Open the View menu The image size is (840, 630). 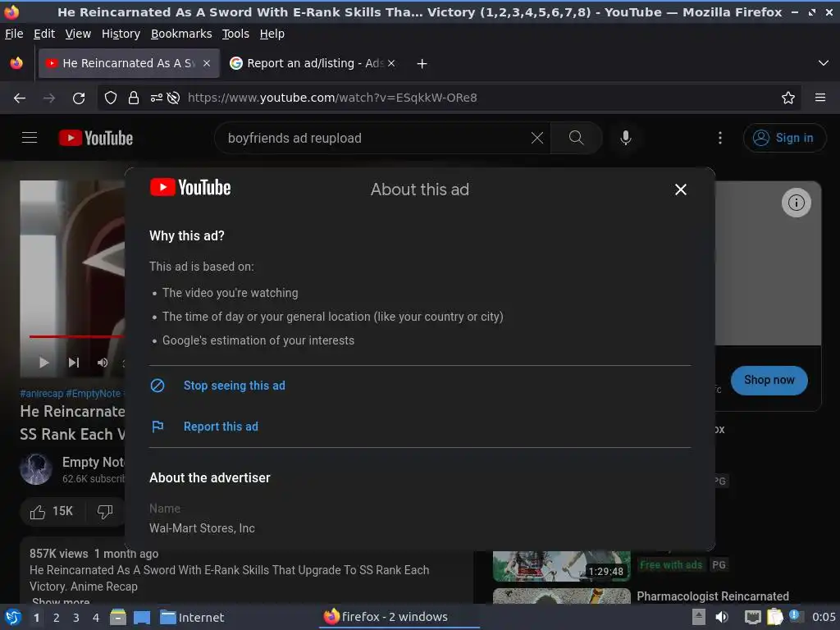(78, 34)
